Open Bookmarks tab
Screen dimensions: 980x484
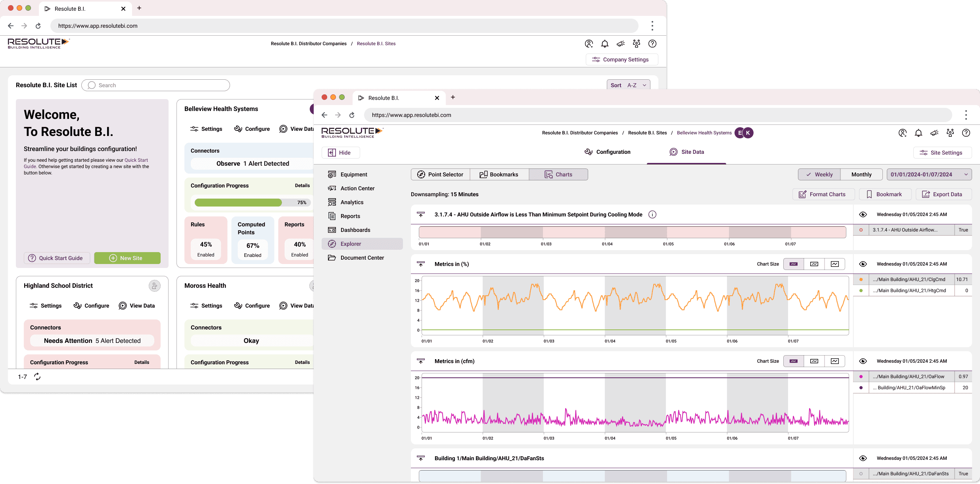click(499, 174)
